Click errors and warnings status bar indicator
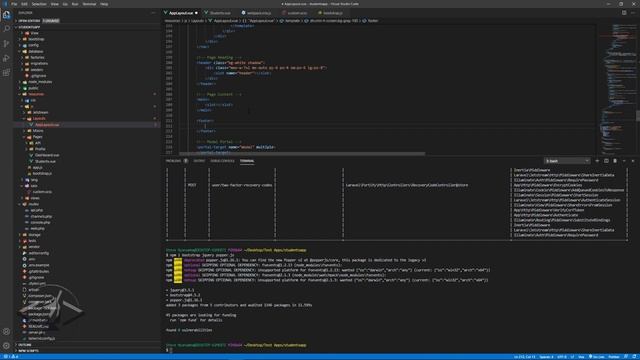 11,357
